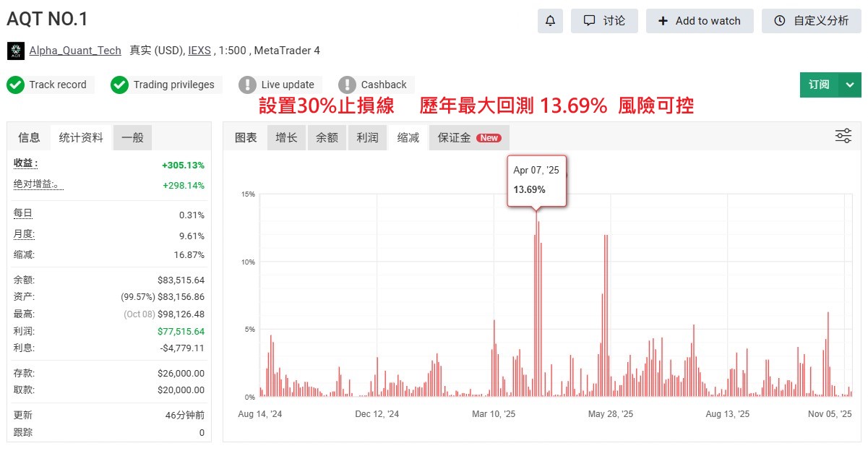Screen dimensions: 868x451
Task: Expand the 订阅 button dropdown arrow
Action: pyautogui.click(x=851, y=85)
